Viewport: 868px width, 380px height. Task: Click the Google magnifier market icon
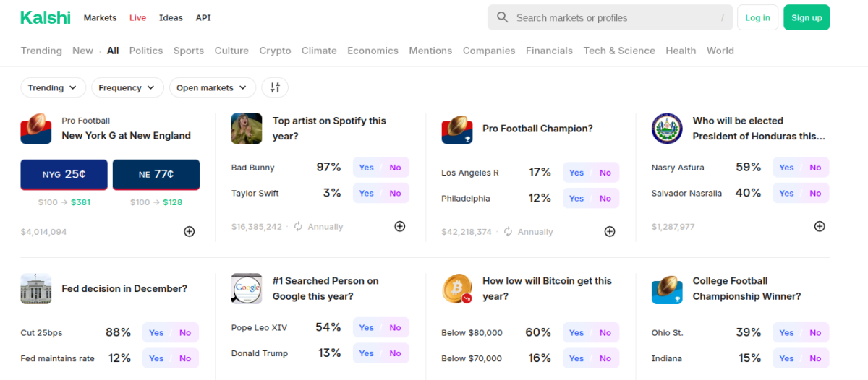tap(247, 289)
